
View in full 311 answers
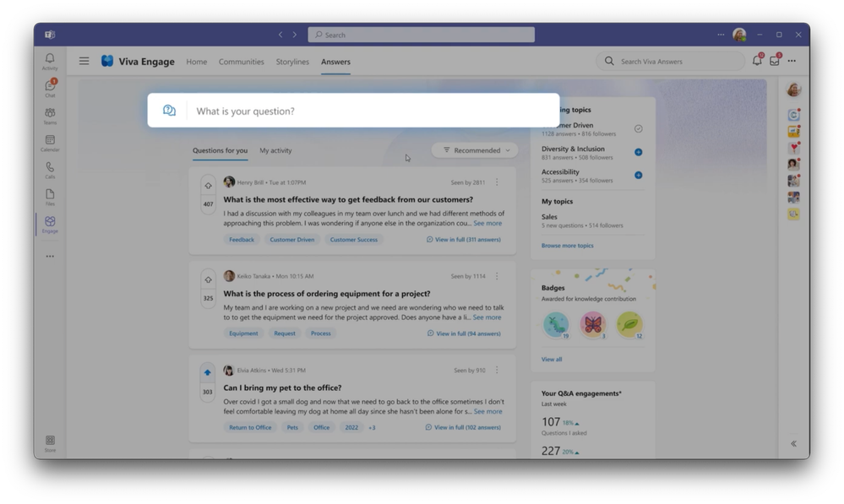(464, 240)
